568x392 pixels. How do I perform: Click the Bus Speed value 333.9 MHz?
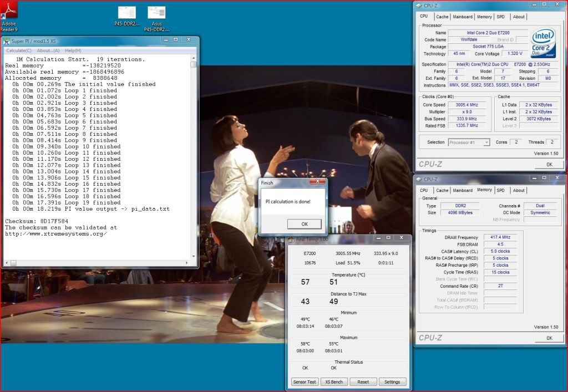pyautogui.click(x=466, y=119)
